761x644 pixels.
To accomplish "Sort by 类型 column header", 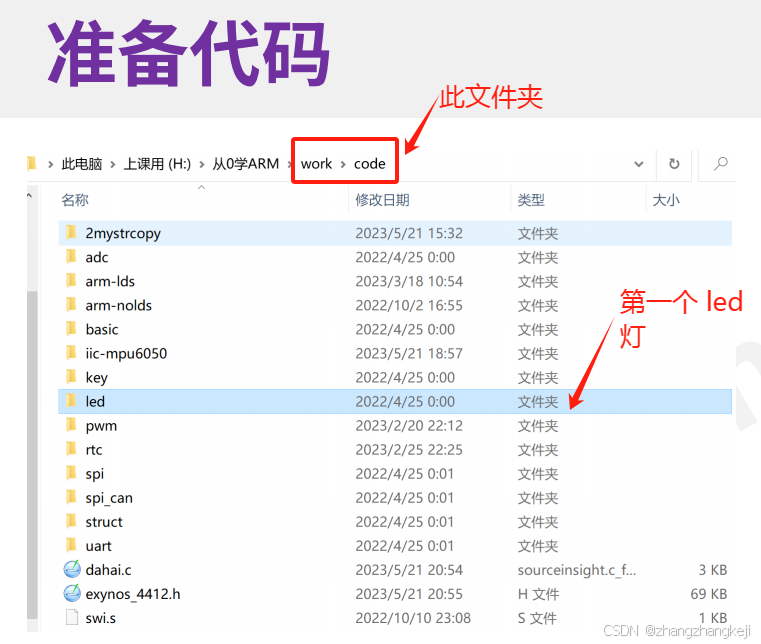I will tap(531, 200).
